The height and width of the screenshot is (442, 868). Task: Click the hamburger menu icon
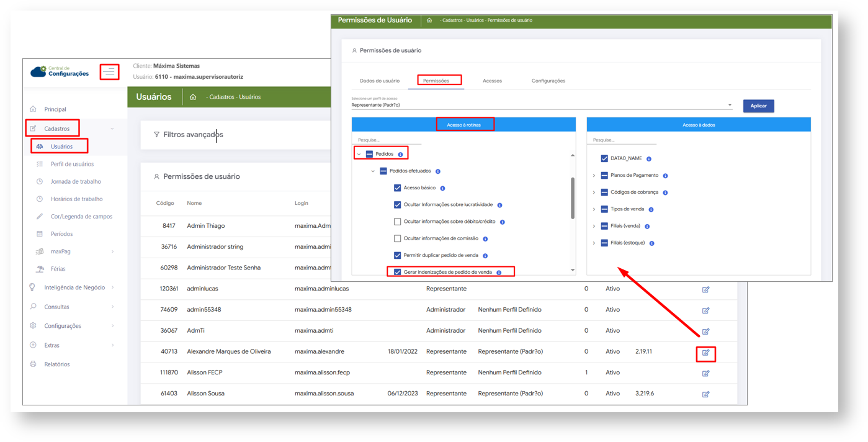tap(109, 72)
